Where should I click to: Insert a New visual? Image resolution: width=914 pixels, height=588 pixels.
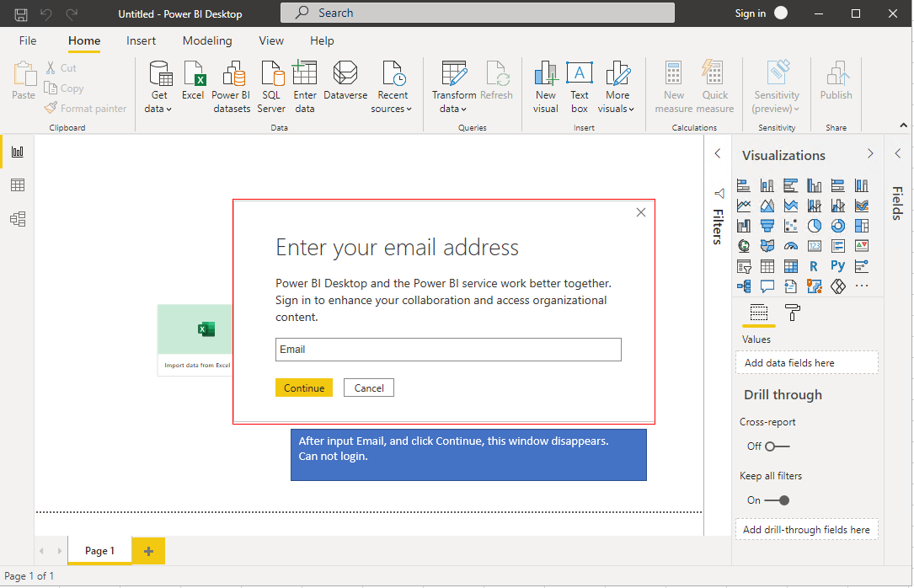click(x=546, y=88)
